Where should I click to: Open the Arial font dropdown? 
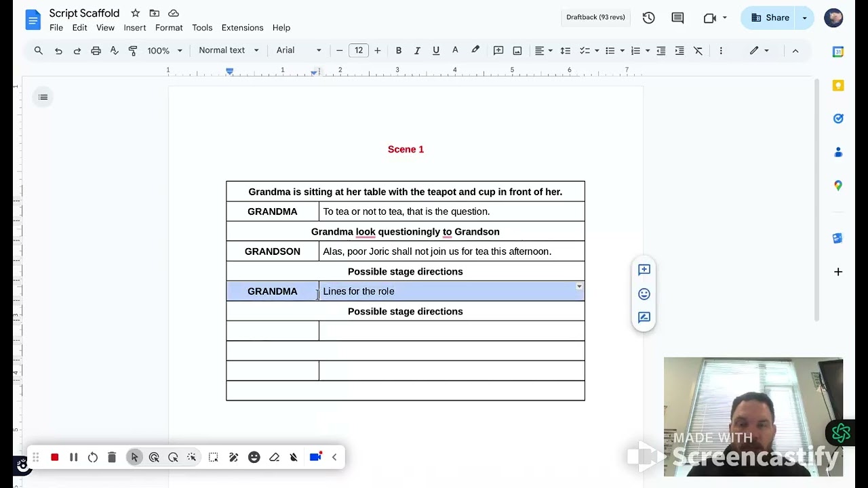298,51
